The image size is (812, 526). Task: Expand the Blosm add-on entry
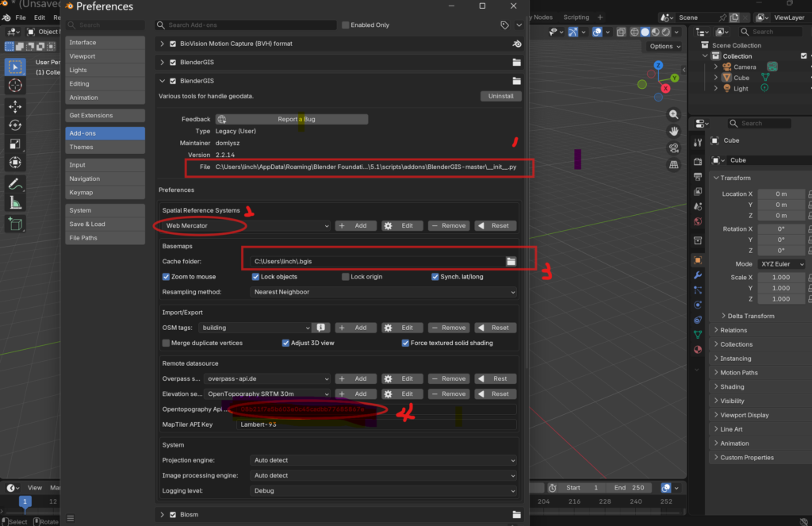[162, 515]
